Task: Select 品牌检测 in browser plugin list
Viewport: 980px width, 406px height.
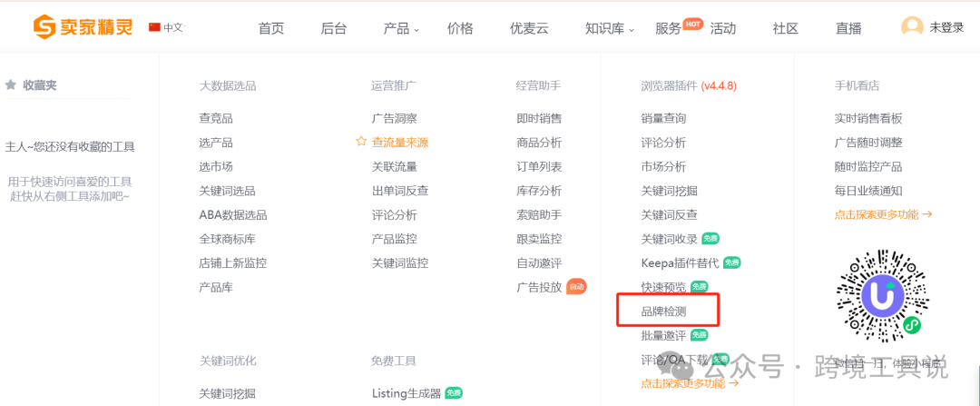Action: coord(663,312)
